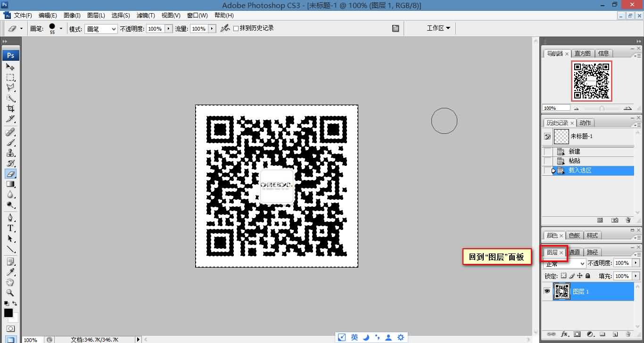Image resolution: width=644 pixels, height=343 pixels.
Task: Click the foreground color swatch
Action: coord(8,312)
